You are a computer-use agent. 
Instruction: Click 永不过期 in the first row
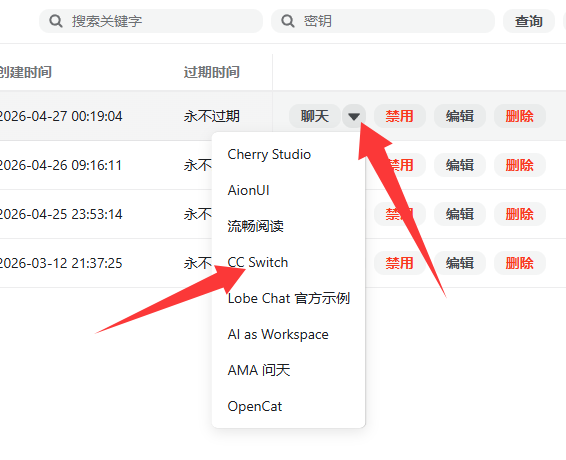point(212,116)
